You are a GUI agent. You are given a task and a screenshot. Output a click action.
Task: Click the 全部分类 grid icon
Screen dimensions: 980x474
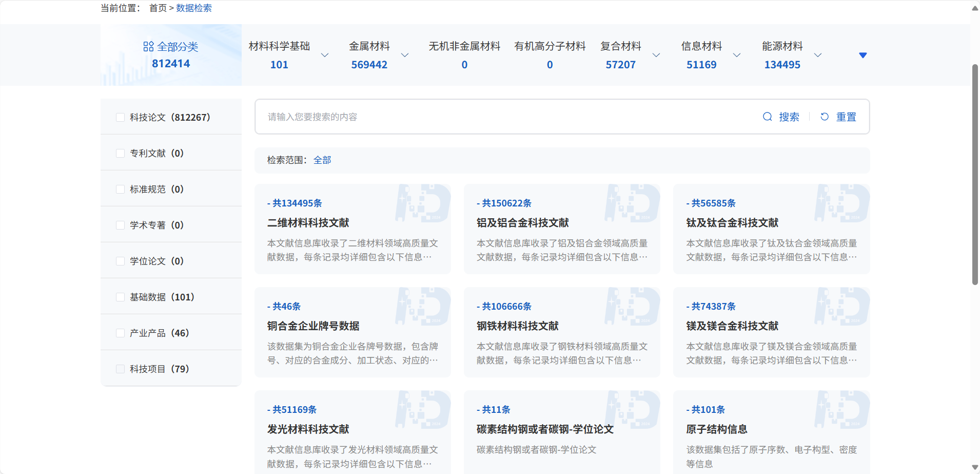(148, 47)
